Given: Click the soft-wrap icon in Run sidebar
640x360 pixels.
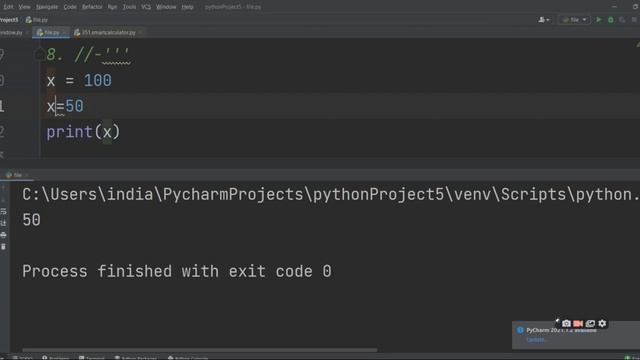Looking at the screenshot, I should coord(4,211).
